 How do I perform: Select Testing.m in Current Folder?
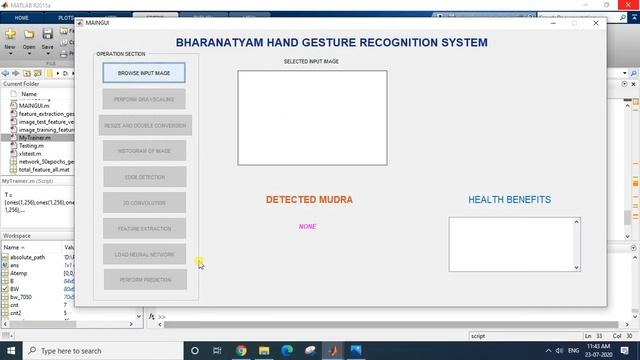[31, 146]
